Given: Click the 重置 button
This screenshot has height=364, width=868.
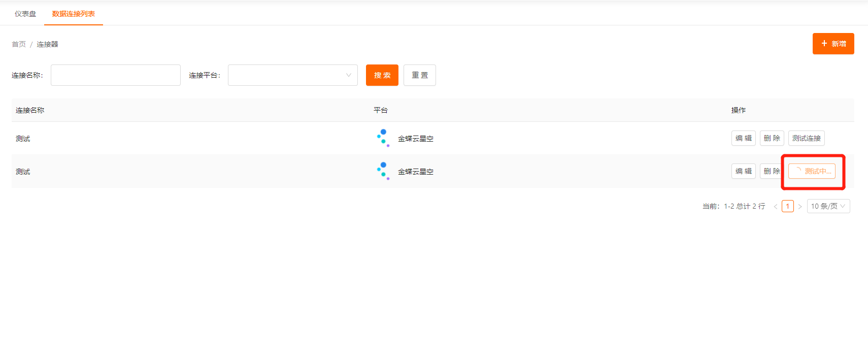Looking at the screenshot, I should (x=419, y=75).
